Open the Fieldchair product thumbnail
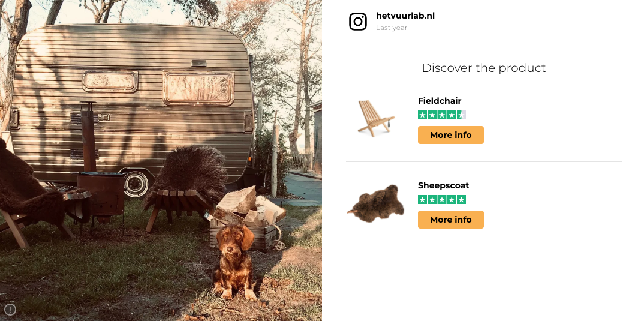Viewport: 644px width, 321px height. (376, 118)
